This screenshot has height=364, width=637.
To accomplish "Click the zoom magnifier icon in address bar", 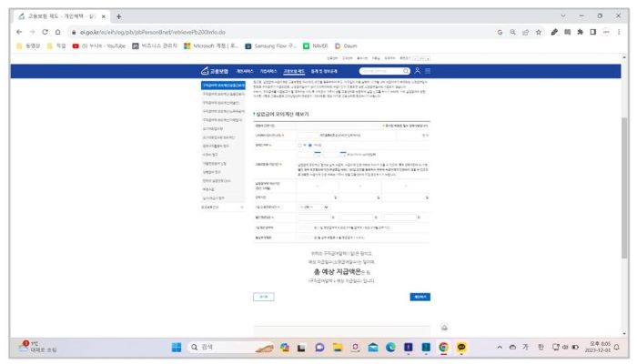I will (x=512, y=32).
